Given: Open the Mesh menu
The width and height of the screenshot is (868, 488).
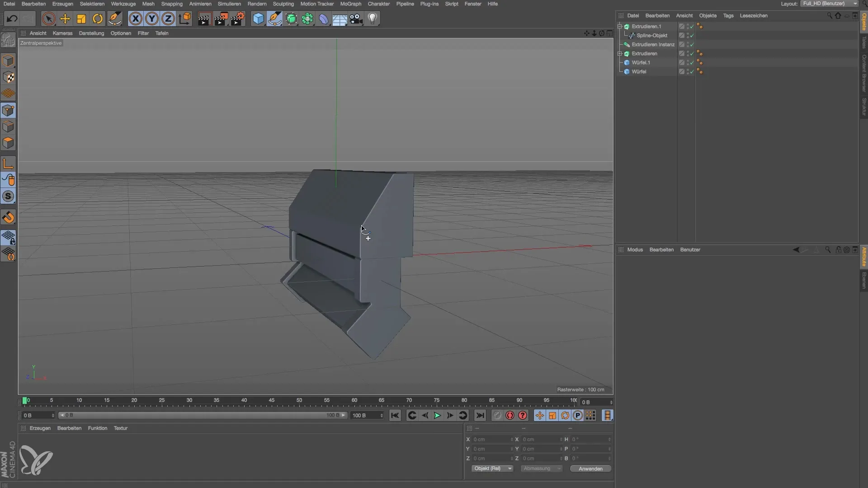Looking at the screenshot, I should (148, 4).
